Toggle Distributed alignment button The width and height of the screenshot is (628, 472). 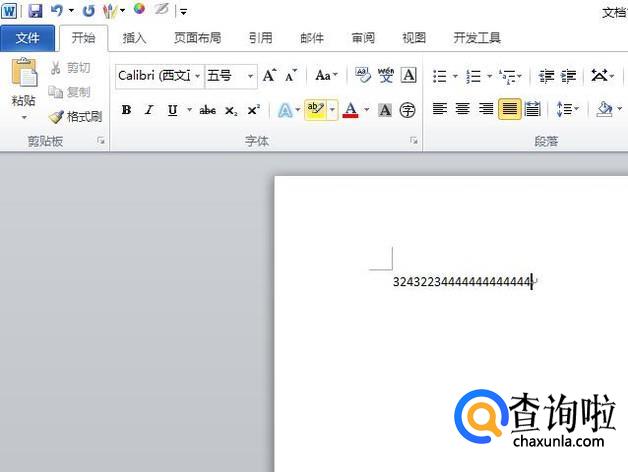click(x=532, y=109)
